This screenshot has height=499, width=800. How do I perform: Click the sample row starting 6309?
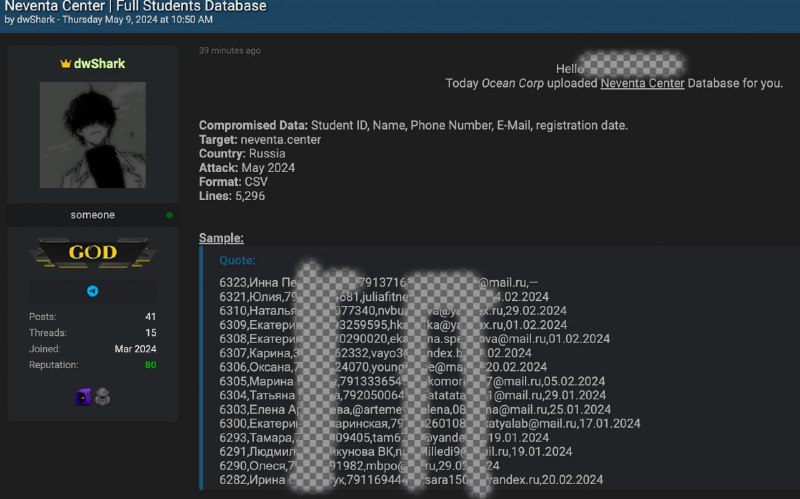393,325
